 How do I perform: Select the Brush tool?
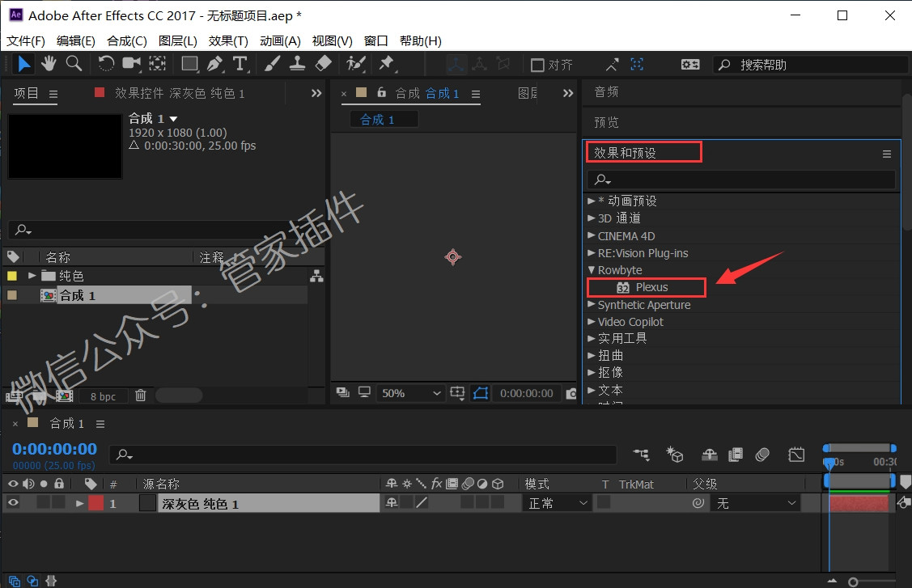click(272, 63)
